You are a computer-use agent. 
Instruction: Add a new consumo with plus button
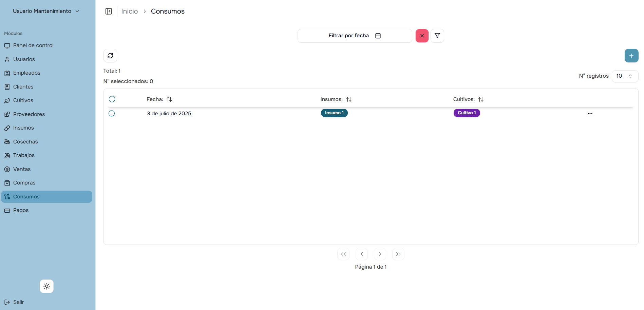point(631,56)
